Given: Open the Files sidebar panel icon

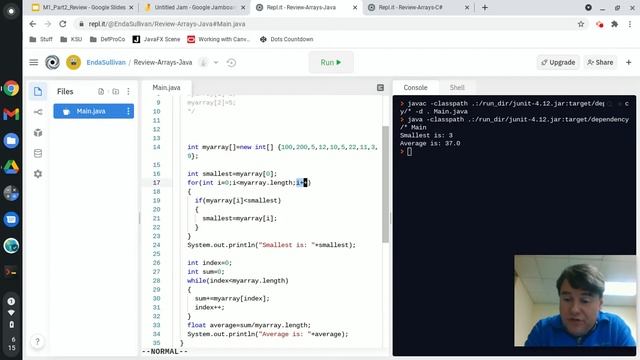Looking at the screenshot, I should pos(38,91).
